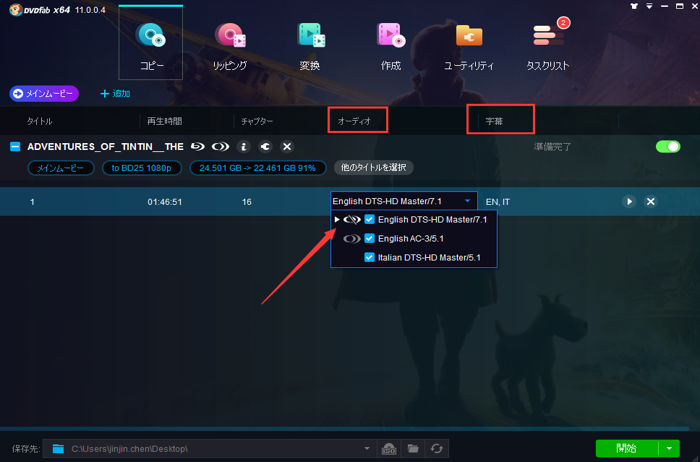Open source information with the i icon

[243, 146]
